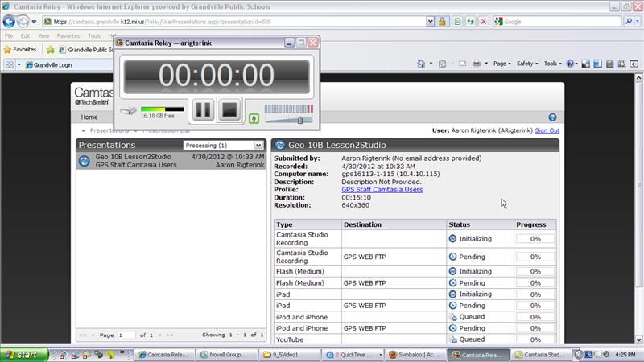Open the View menu
The width and height of the screenshot is (644, 362).
point(43,36)
